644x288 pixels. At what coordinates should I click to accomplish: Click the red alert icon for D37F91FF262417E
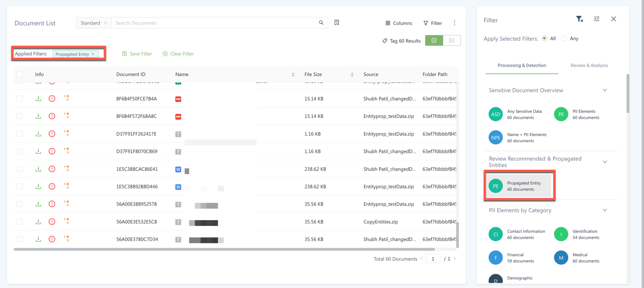52,134
